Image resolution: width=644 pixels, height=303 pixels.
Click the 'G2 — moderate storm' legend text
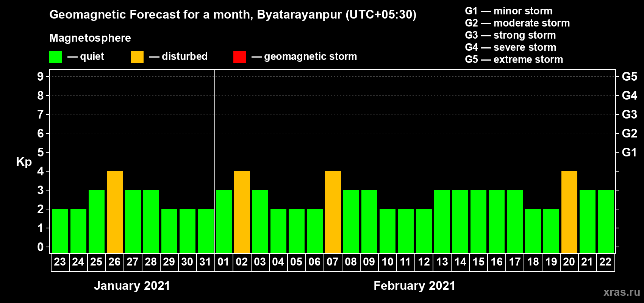(517, 23)
